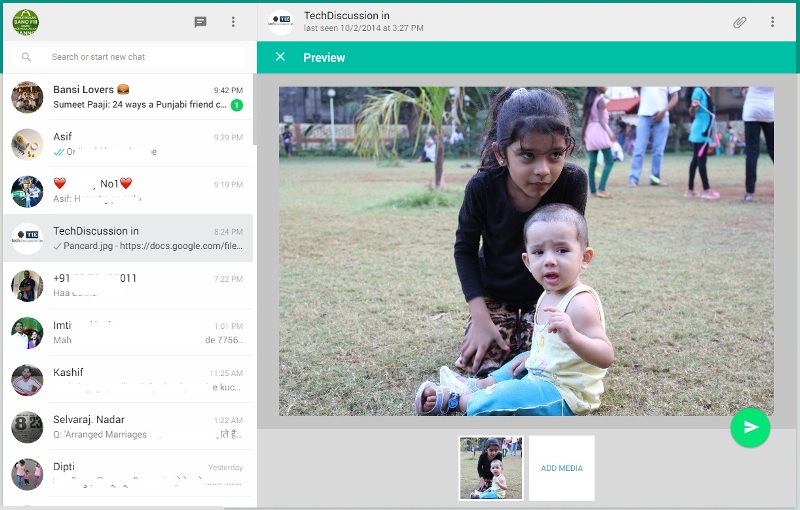Click the chat list scrollbar
The height and width of the screenshot is (510, 800).
pos(254,110)
